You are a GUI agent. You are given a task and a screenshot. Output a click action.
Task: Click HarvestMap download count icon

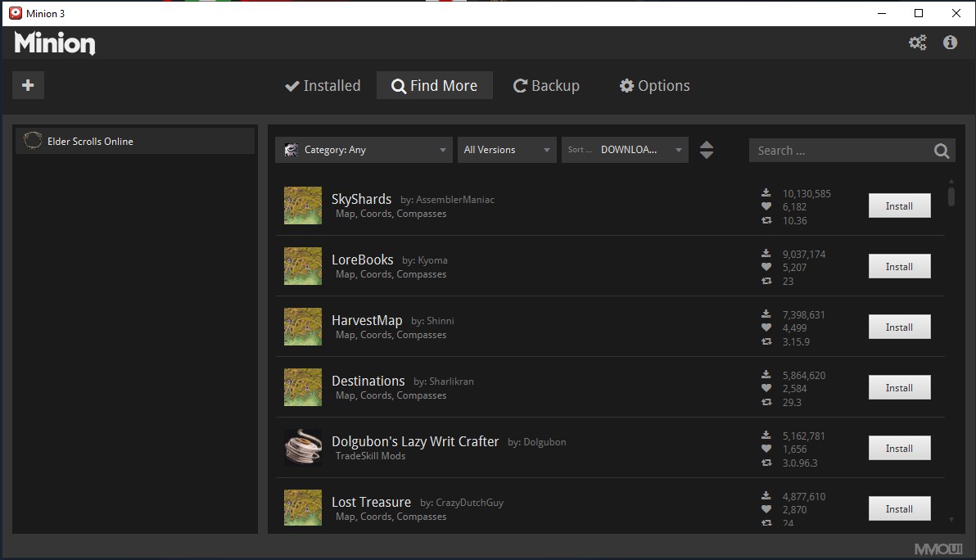click(766, 314)
